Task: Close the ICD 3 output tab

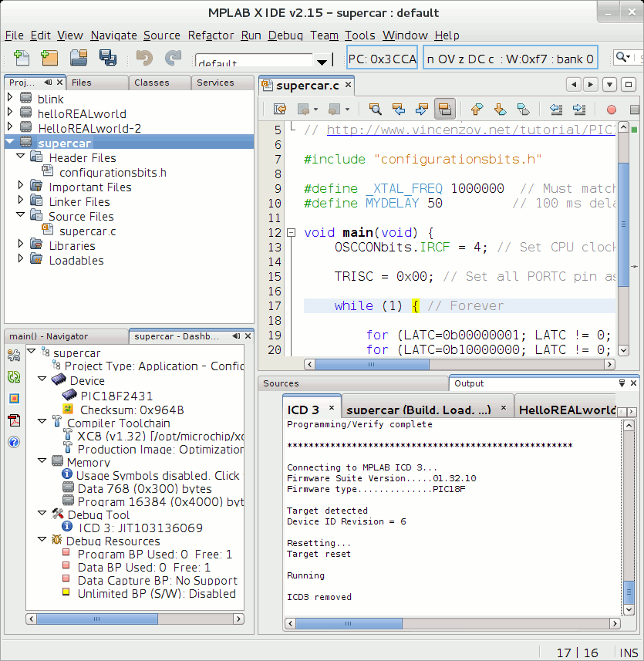Action: click(332, 408)
